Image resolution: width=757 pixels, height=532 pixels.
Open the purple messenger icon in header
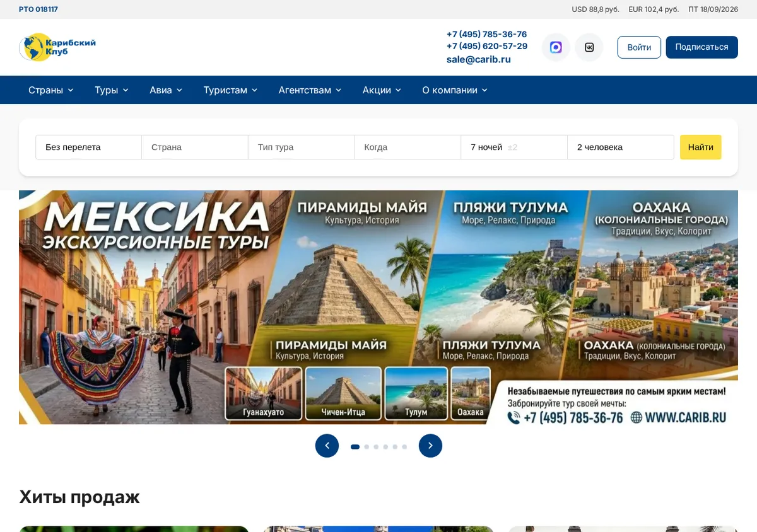pyautogui.click(x=556, y=47)
